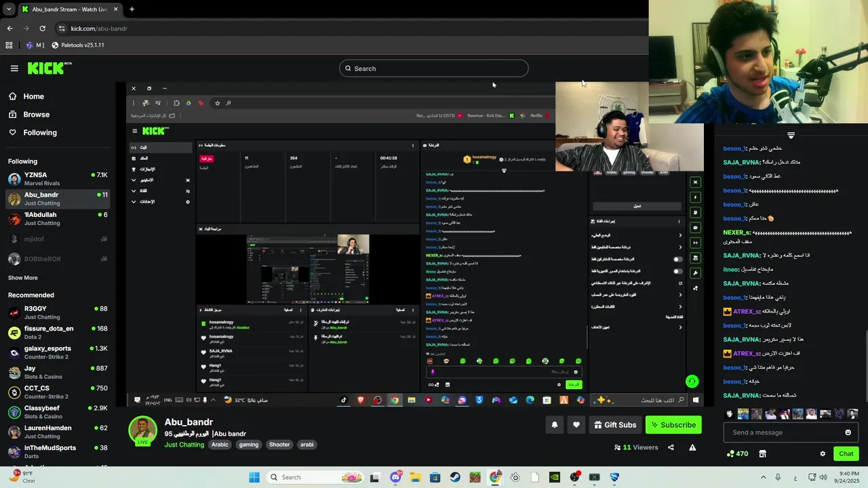Screen dimensions: 868x488
Task: Open InTheMudSports Darts channel
Action: pos(58,451)
